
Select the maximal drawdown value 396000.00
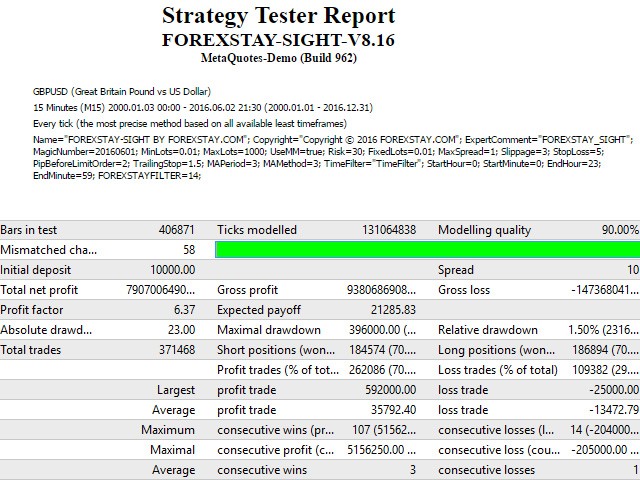click(x=382, y=330)
